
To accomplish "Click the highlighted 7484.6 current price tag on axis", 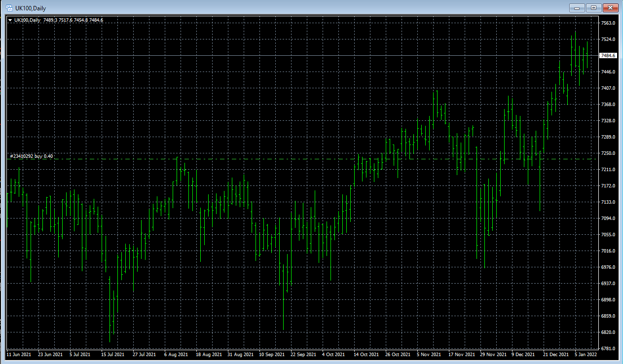I will click(x=608, y=56).
